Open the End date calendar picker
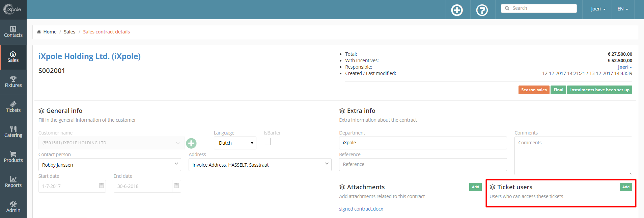644x218 pixels. pyautogui.click(x=176, y=186)
